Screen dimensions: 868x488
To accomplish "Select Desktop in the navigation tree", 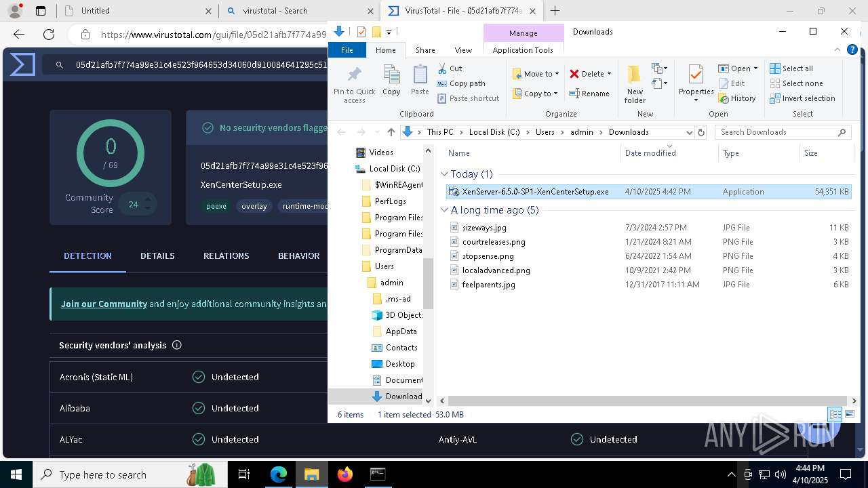I will tap(400, 364).
